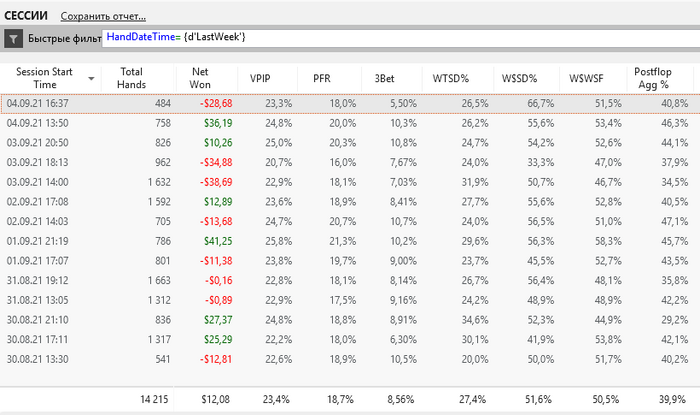
Task: Sort by WTSD% column header
Action: click(x=450, y=79)
